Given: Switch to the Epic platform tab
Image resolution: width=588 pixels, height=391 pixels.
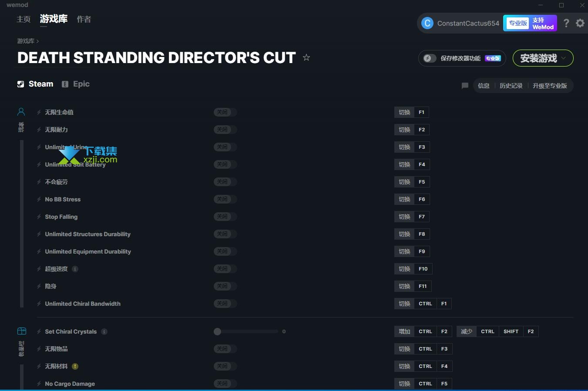Looking at the screenshot, I should pos(76,84).
